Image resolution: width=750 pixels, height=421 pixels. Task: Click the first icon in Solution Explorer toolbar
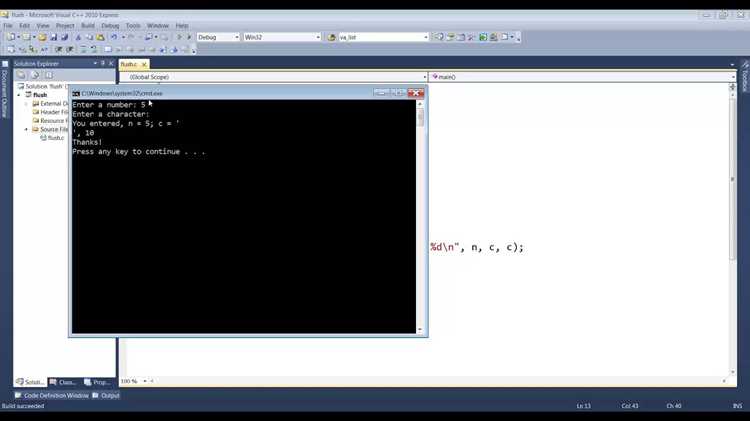click(x=21, y=75)
